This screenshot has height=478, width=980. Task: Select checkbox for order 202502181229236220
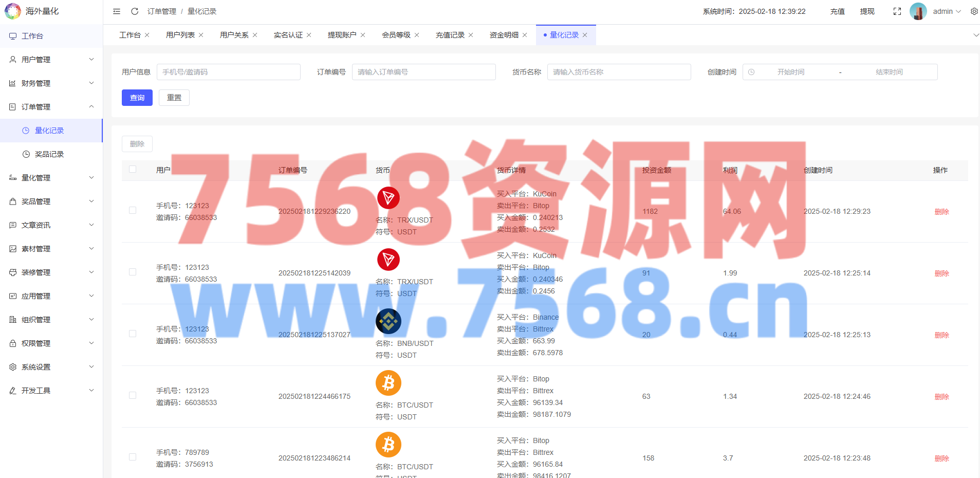tap(133, 211)
